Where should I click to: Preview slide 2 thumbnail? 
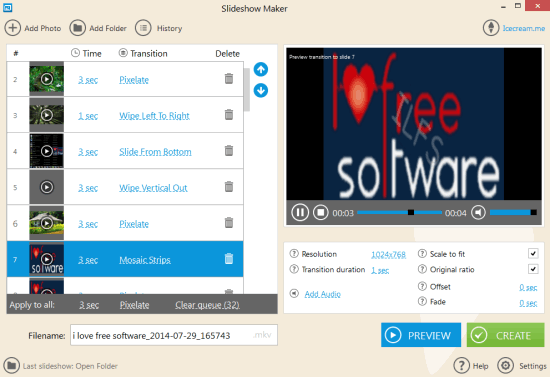(x=47, y=79)
